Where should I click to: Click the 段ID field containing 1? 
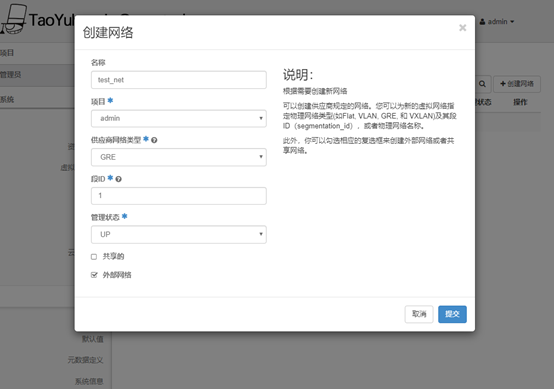point(179,196)
